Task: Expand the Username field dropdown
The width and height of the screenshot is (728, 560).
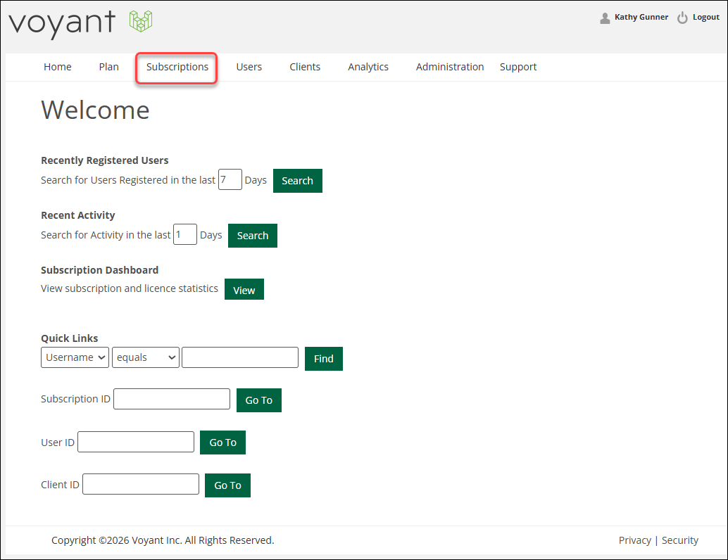Action: [75, 357]
